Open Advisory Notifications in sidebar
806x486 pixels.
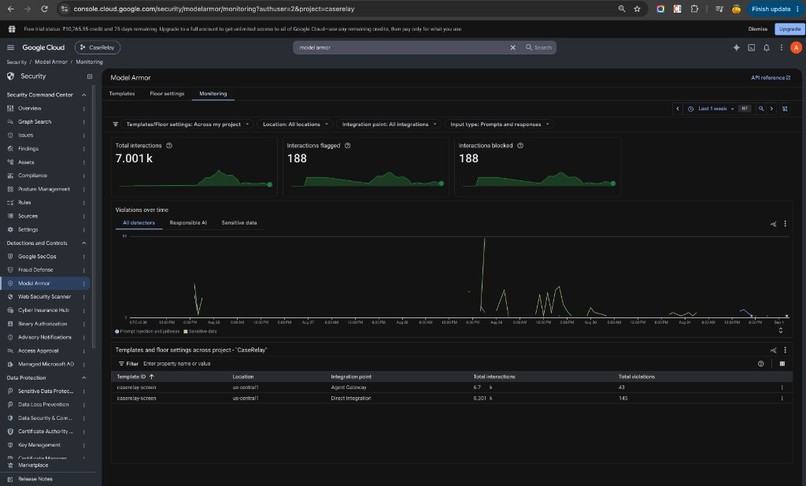(x=45, y=337)
